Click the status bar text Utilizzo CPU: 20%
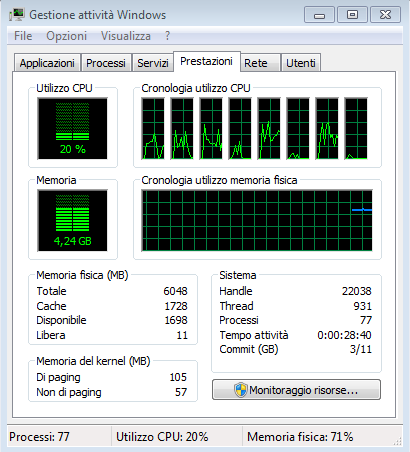410x452 pixels. coord(162,437)
